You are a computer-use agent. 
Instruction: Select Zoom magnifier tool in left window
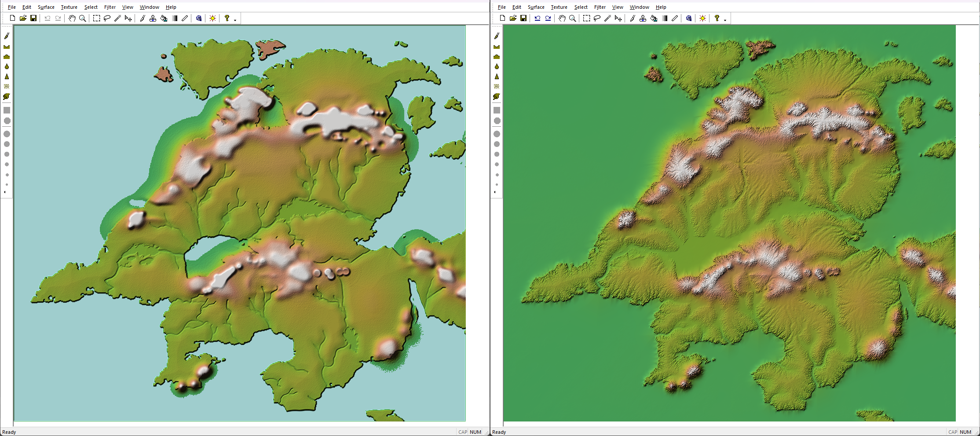tap(82, 18)
